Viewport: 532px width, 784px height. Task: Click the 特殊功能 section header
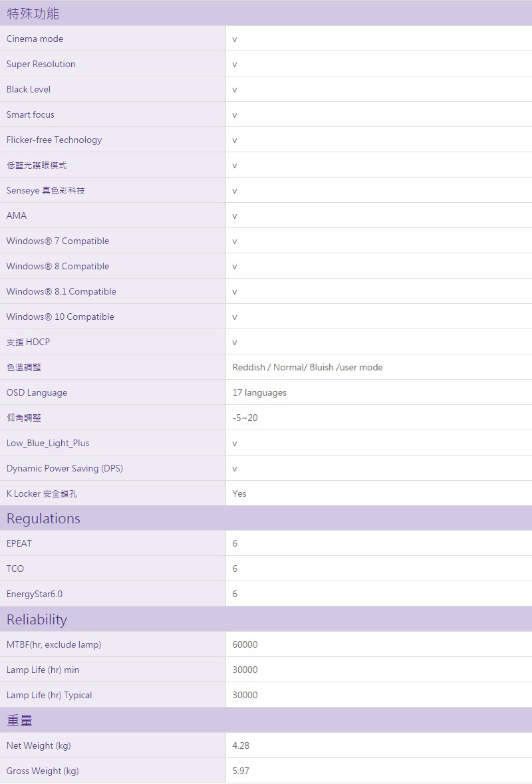coord(33,13)
